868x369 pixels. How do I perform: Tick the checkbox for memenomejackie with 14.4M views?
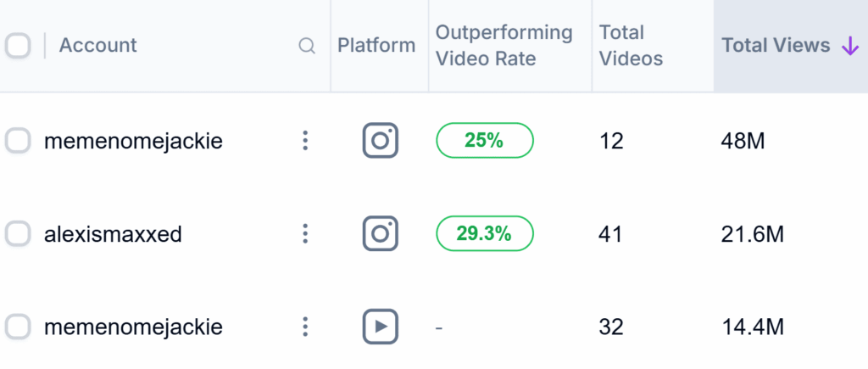(x=18, y=326)
